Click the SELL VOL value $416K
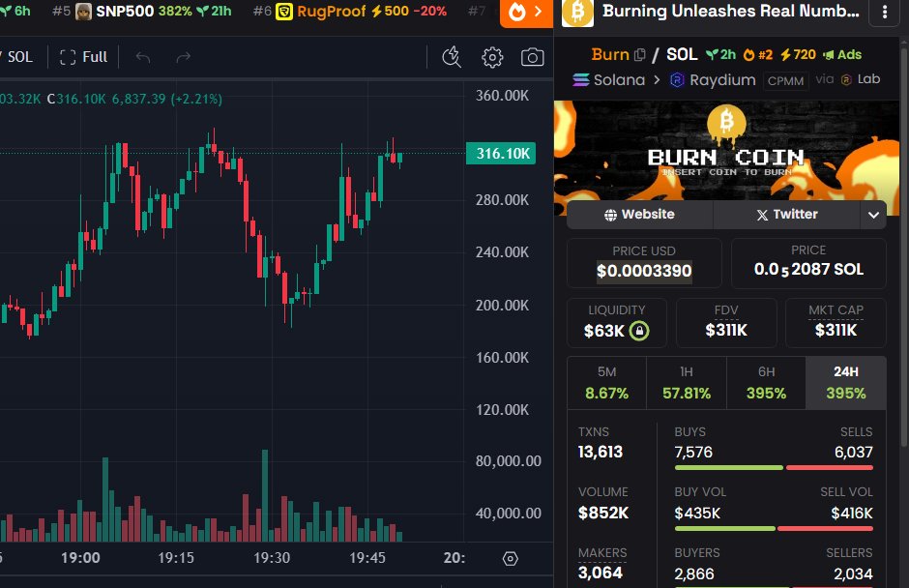 (852, 514)
